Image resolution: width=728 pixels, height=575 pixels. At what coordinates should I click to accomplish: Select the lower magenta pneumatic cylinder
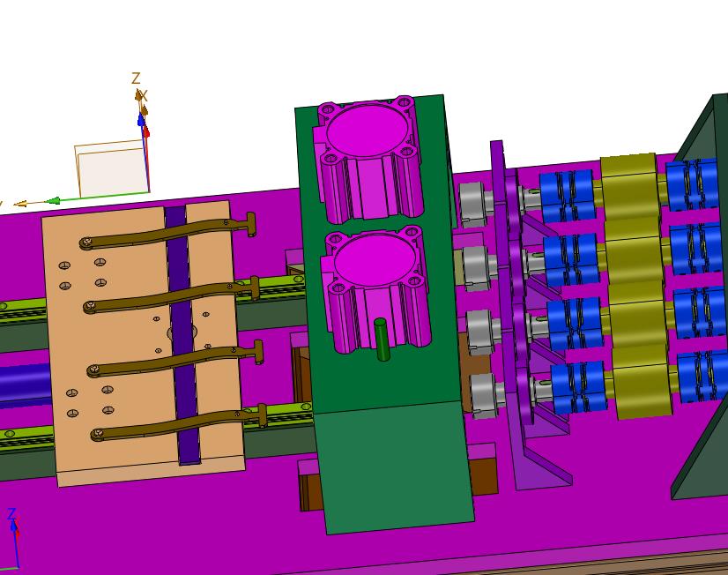click(376, 288)
